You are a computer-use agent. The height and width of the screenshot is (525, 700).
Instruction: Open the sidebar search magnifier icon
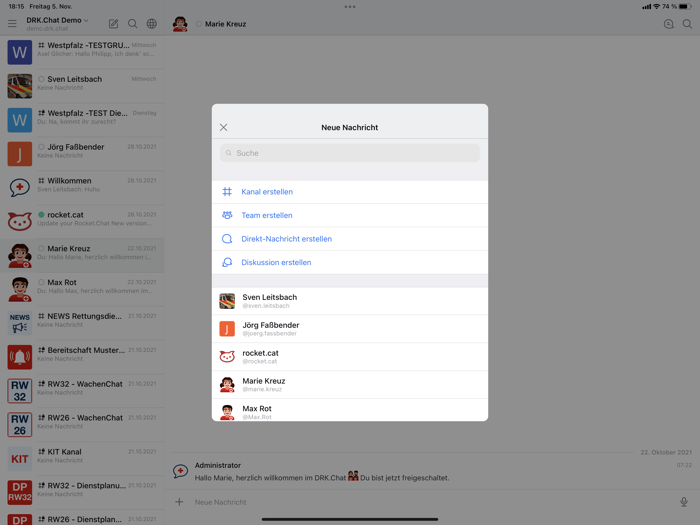coord(133,24)
